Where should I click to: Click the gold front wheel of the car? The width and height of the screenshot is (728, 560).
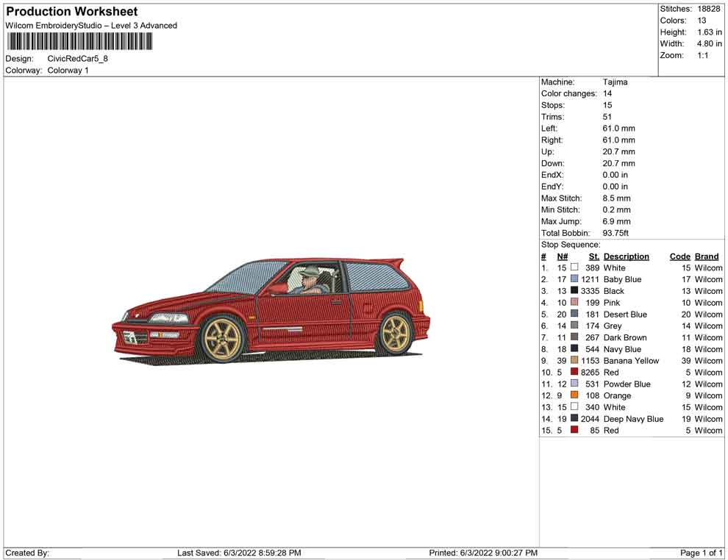[223, 339]
